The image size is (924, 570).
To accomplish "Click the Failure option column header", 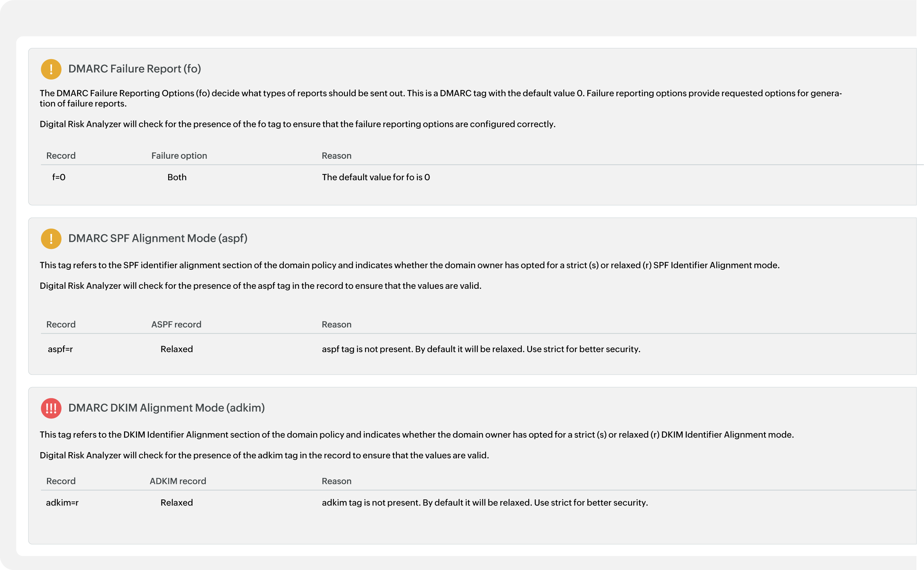I will 179,156.
